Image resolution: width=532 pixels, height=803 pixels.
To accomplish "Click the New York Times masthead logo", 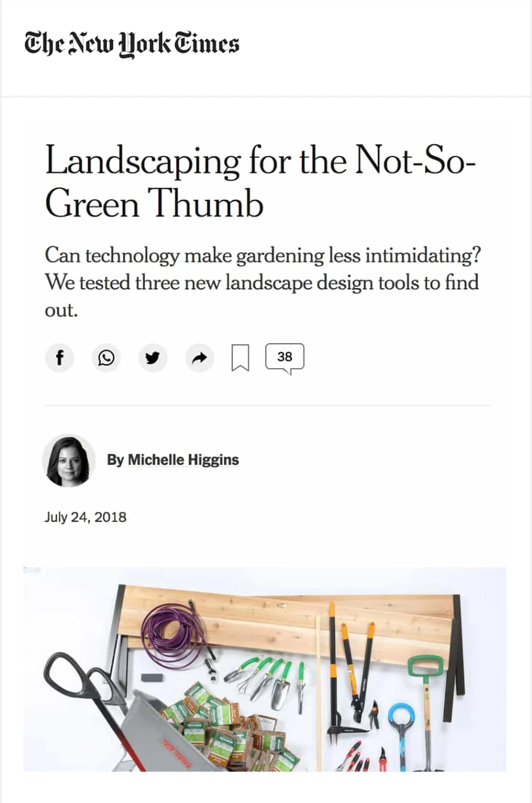I will click(x=132, y=44).
